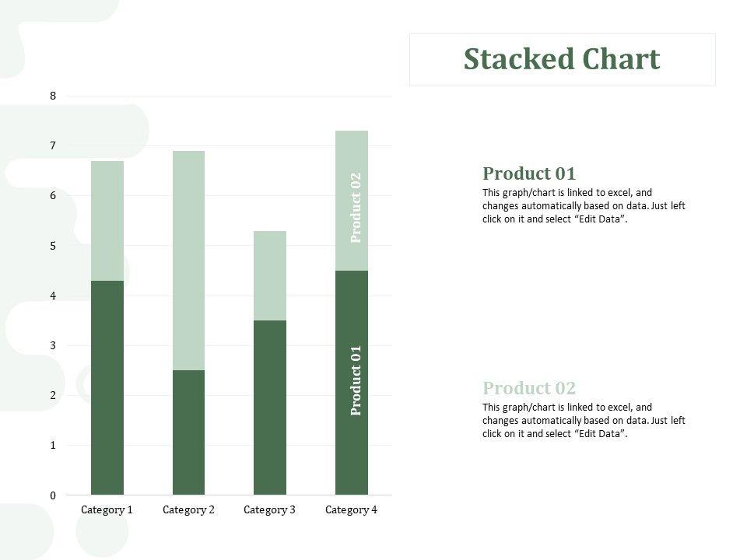Image resolution: width=747 pixels, height=560 pixels.
Task: Select the value 5 on the vertical axis
Action: point(53,246)
